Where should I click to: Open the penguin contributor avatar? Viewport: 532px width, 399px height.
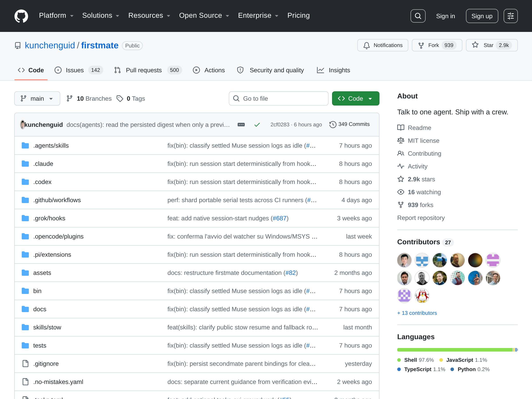point(422,295)
